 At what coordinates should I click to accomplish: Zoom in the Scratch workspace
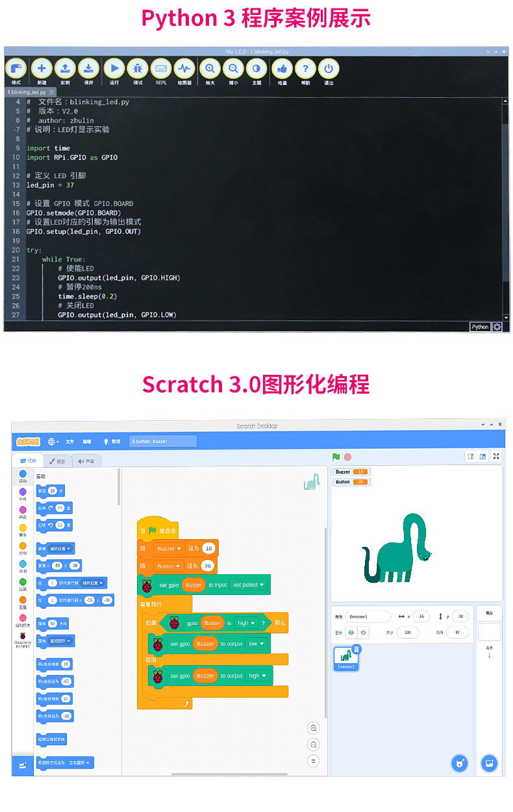(x=314, y=728)
